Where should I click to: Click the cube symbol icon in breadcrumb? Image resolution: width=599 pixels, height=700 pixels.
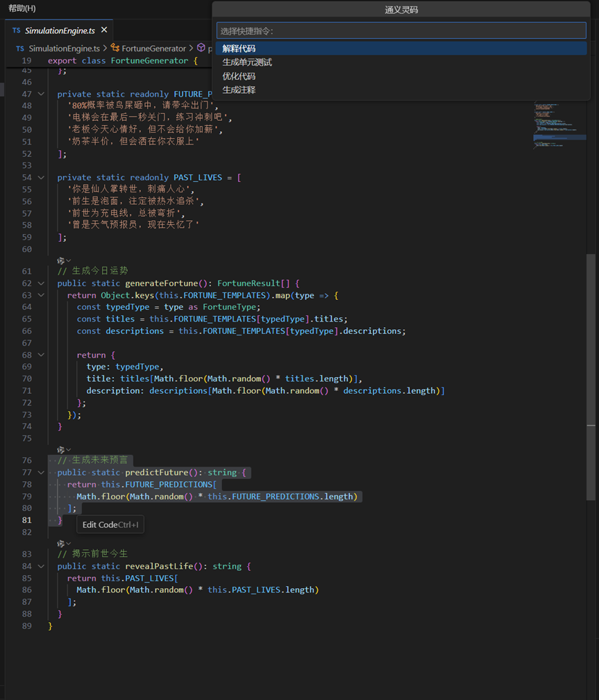201,48
